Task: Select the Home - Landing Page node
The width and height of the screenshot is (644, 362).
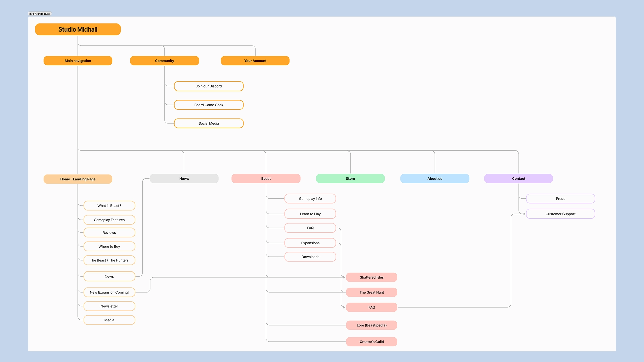Action: point(77,179)
